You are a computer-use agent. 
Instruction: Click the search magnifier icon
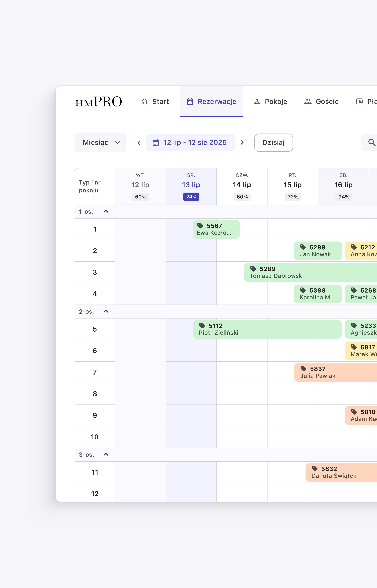372,142
